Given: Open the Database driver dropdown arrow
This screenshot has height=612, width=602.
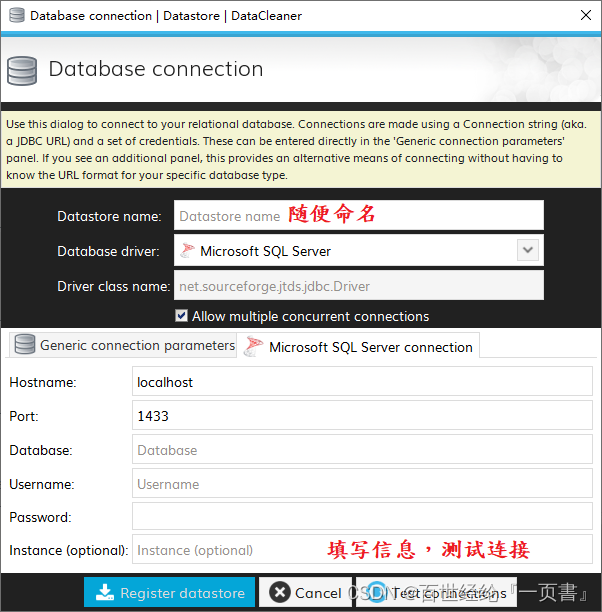Looking at the screenshot, I should 528,250.
